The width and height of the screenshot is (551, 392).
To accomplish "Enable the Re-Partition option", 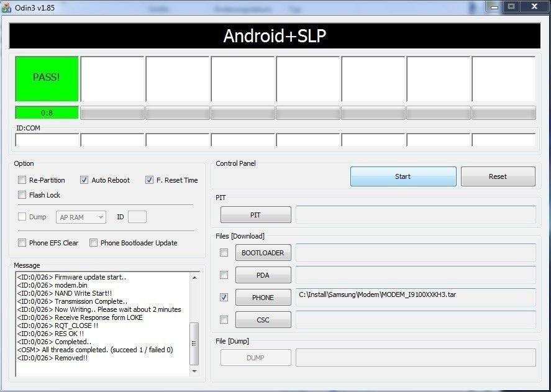I will coord(22,180).
